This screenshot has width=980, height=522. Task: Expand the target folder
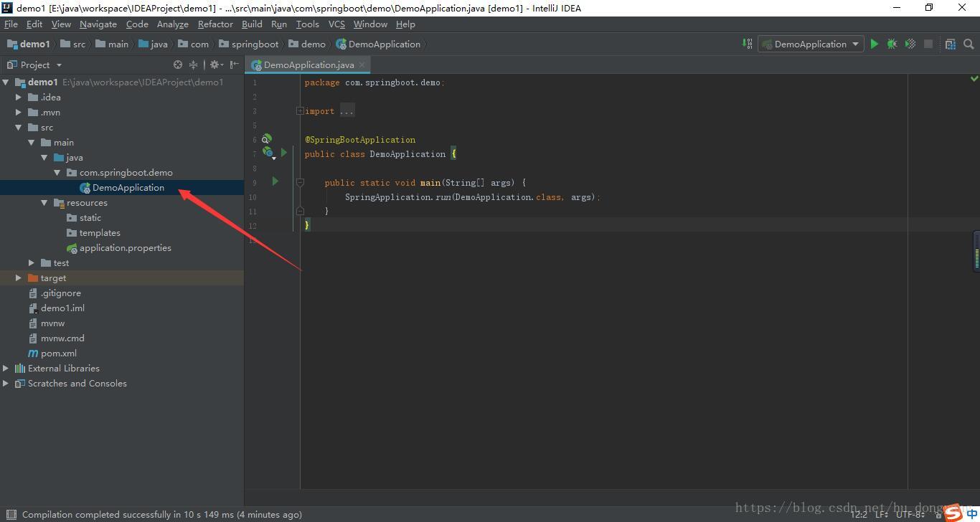click(x=19, y=277)
